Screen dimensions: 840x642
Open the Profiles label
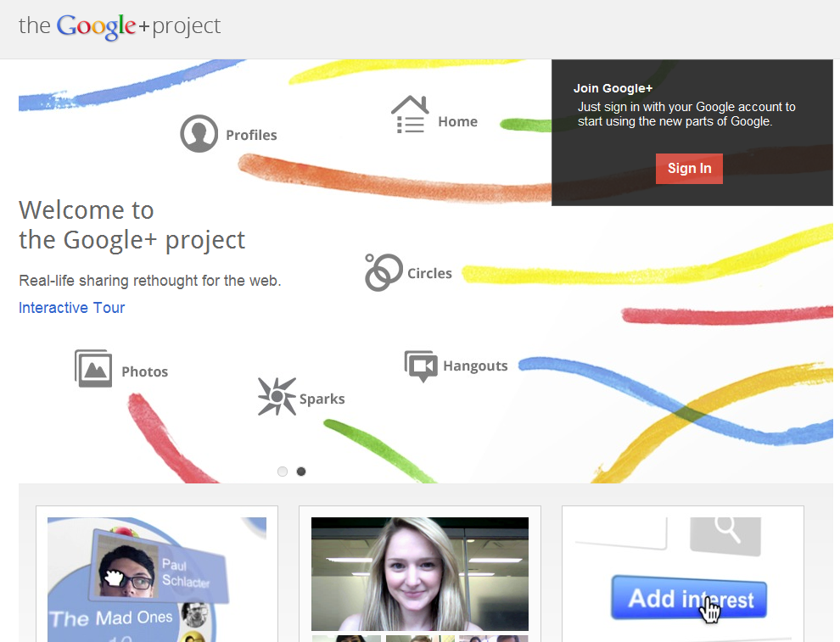coord(251,135)
